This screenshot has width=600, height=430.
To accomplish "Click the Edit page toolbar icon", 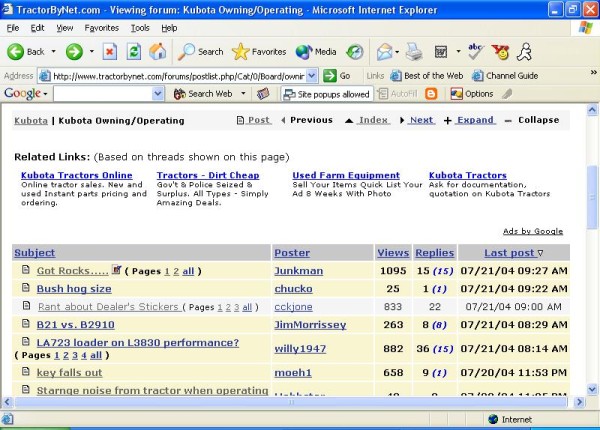I will click(441, 52).
